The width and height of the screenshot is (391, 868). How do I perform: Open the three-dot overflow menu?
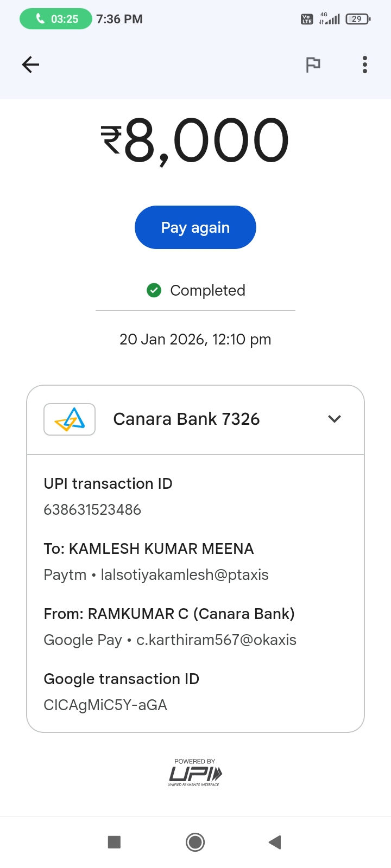tap(365, 65)
